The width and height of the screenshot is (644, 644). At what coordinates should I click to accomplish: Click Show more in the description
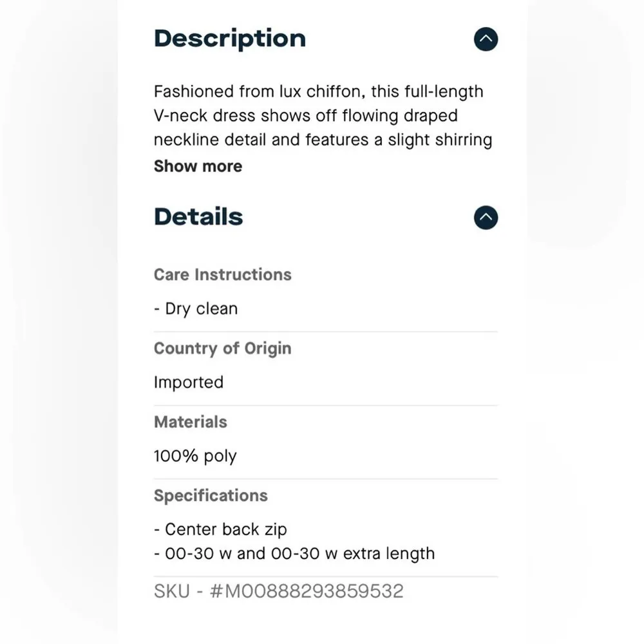(198, 166)
